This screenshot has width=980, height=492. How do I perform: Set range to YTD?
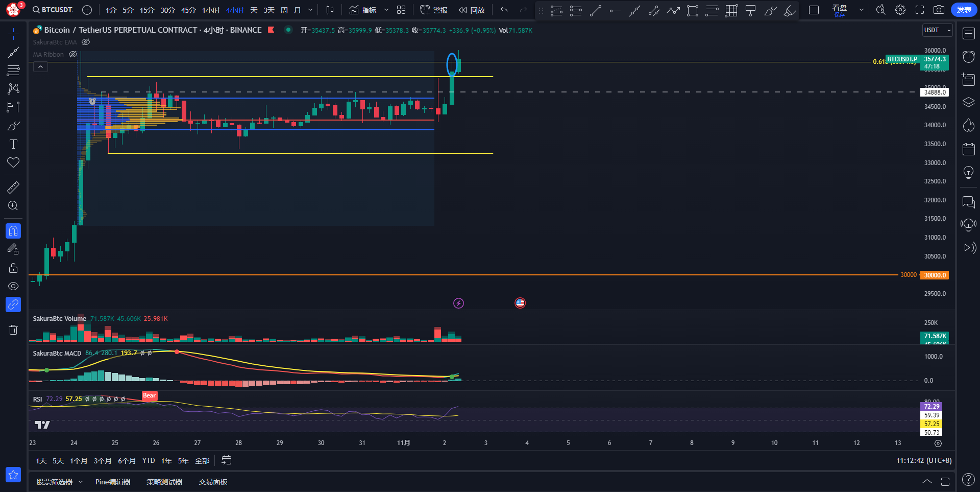(149, 461)
